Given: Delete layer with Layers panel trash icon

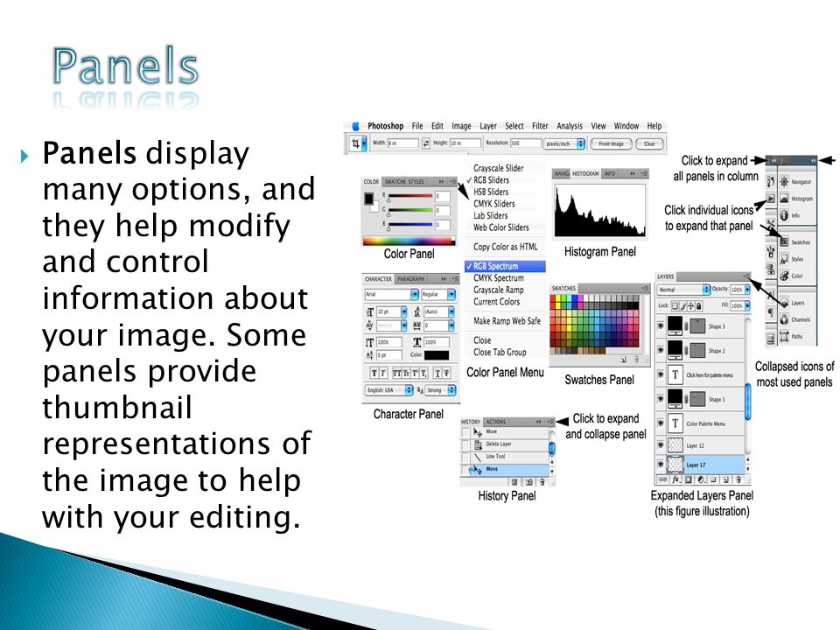Looking at the screenshot, I should [738, 479].
